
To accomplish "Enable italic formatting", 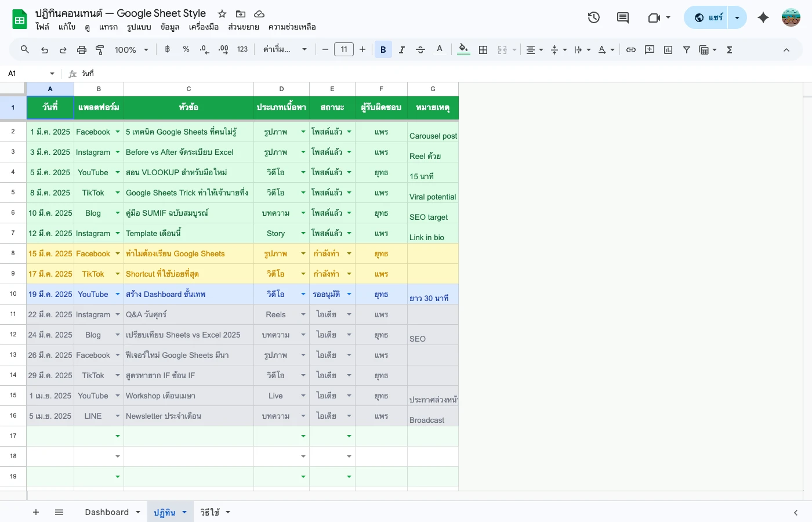I will 401,49.
